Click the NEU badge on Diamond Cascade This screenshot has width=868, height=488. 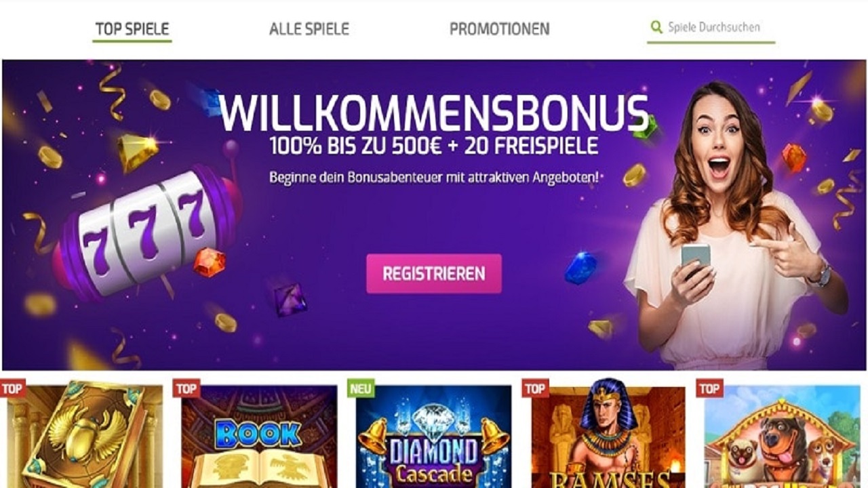pyautogui.click(x=361, y=388)
